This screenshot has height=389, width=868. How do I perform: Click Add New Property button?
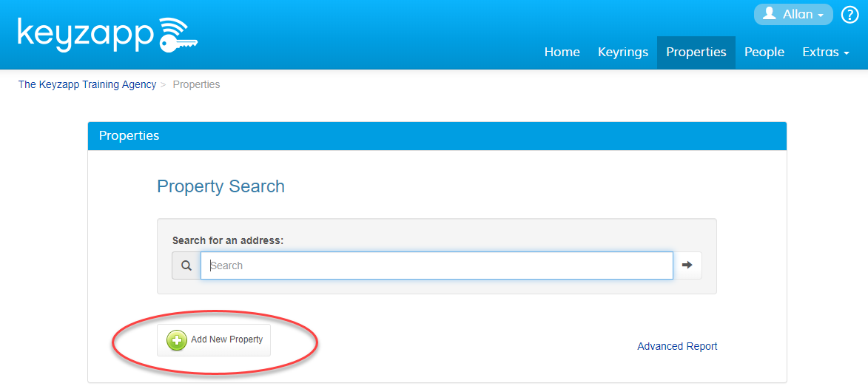click(x=214, y=339)
